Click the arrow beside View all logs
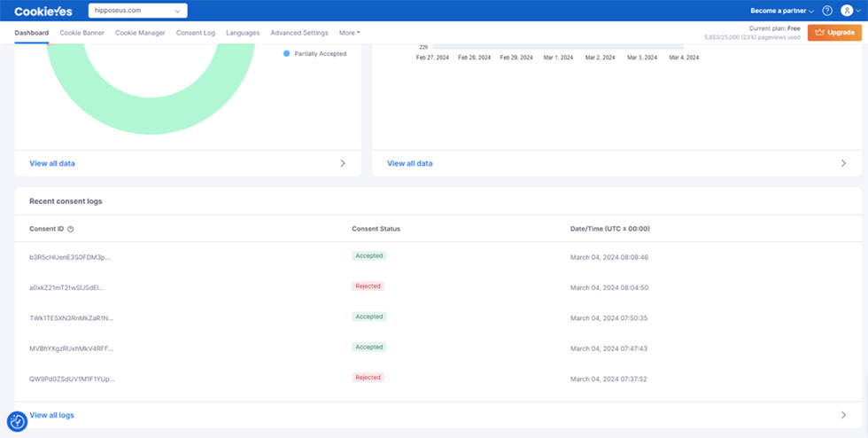Viewport: 868px width, 438px height. click(843, 415)
